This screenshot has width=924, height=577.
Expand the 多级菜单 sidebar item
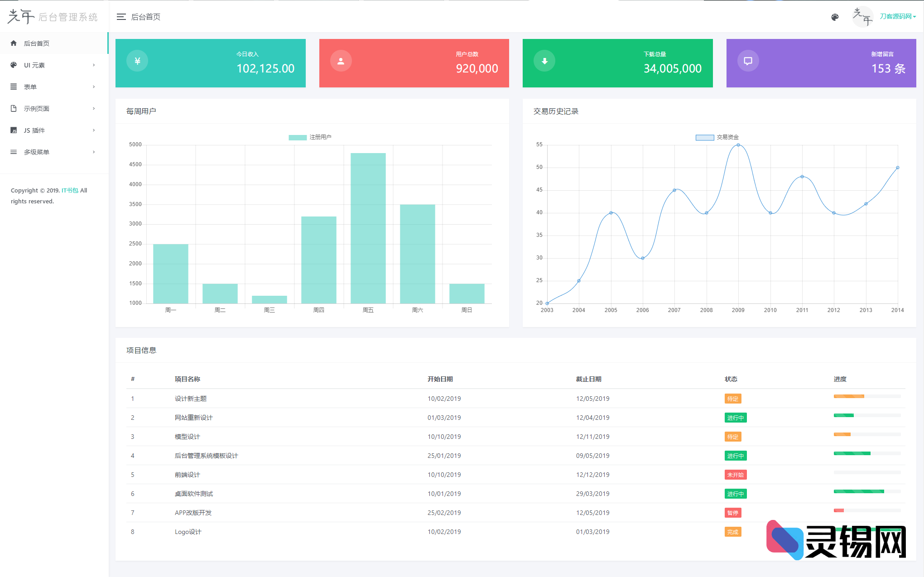tap(36, 152)
